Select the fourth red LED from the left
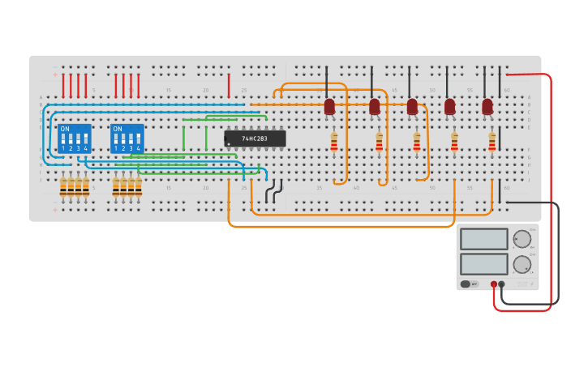588x367 pixels. click(x=450, y=109)
